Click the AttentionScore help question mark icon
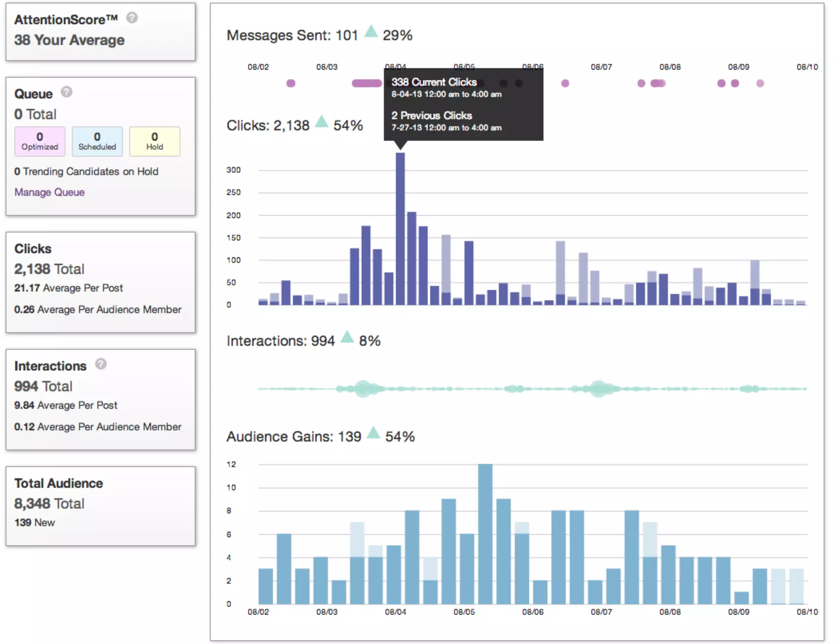 point(132,18)
